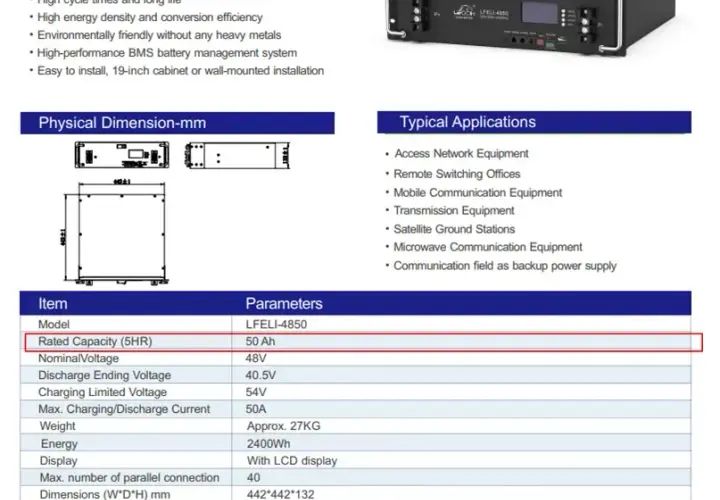Click the 'Weight' row label
Screen dimensions: 720x500
click(x=57, y=426)
